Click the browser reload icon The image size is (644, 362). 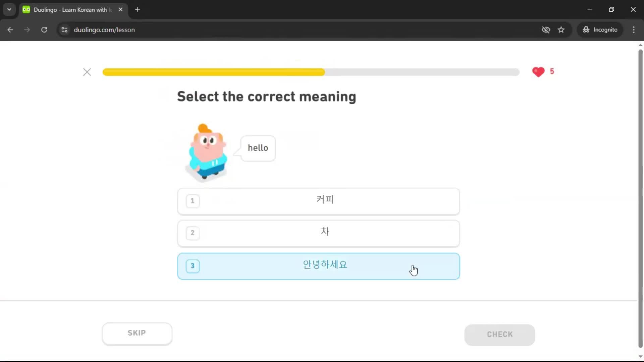44,29
